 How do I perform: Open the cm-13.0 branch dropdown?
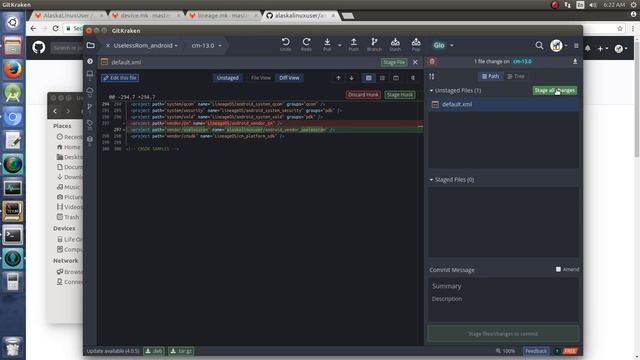pyautogui.click(x=206, y=45)
